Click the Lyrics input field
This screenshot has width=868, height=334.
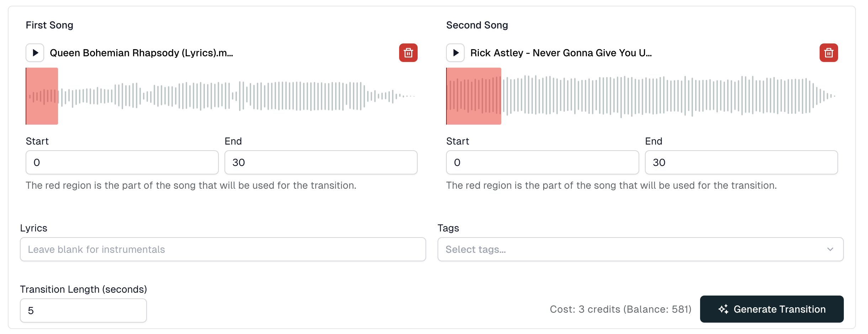click(x=223, y=249)
